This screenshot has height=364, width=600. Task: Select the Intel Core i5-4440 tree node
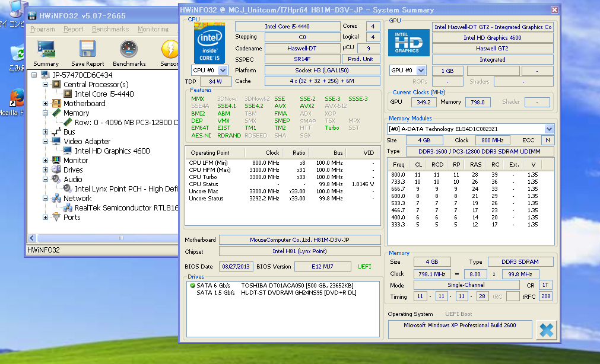click(104, 94)
